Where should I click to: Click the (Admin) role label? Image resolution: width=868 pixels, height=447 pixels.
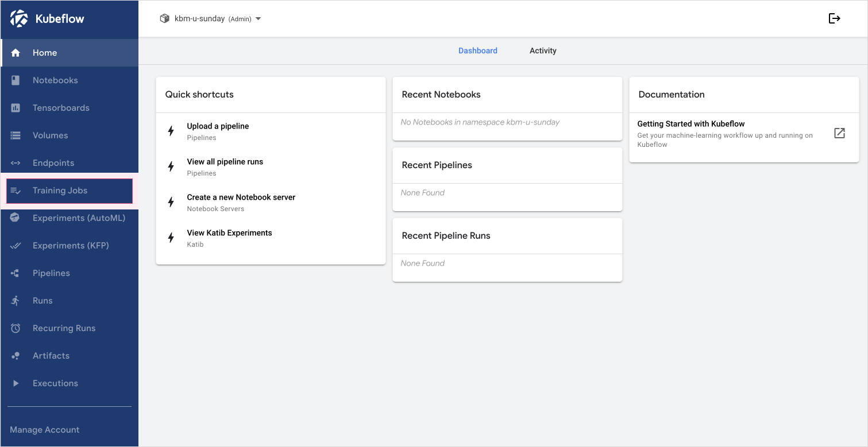coord(240,19)
